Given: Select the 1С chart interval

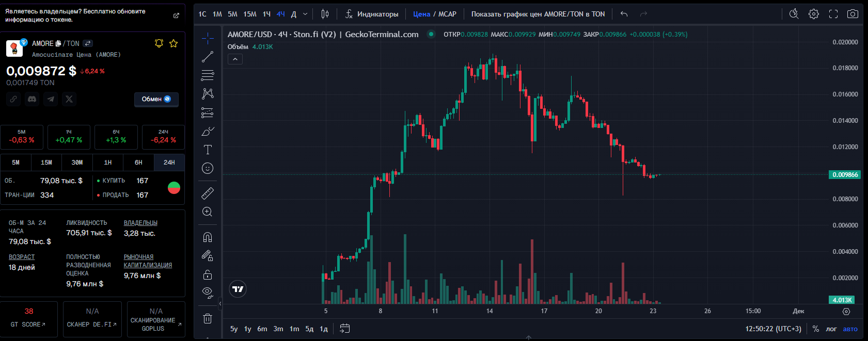Looking at the screenshot, I should coord(202,14).
